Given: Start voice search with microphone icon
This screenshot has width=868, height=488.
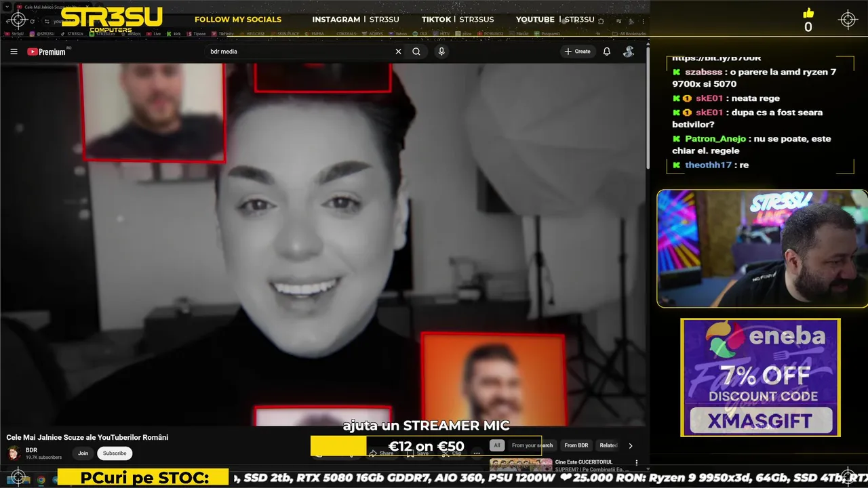Looking at the screenshot, I should (x=441, y=52).
